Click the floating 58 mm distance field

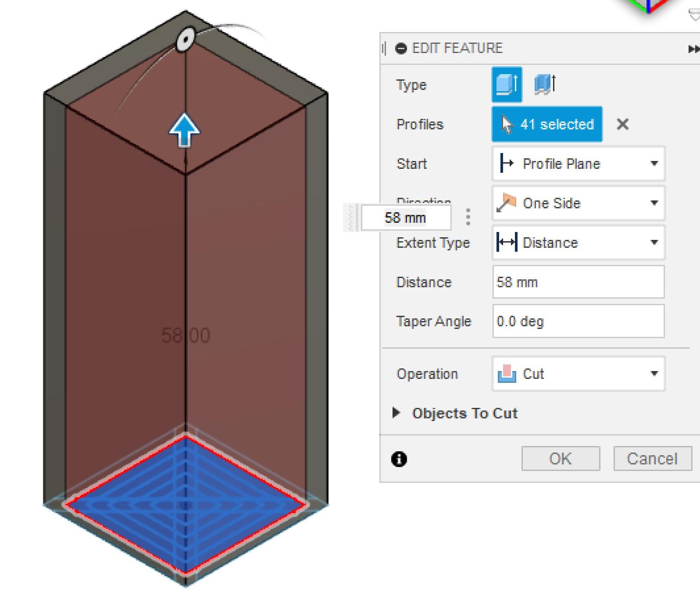pyautogui.click(x=406, y=218)
